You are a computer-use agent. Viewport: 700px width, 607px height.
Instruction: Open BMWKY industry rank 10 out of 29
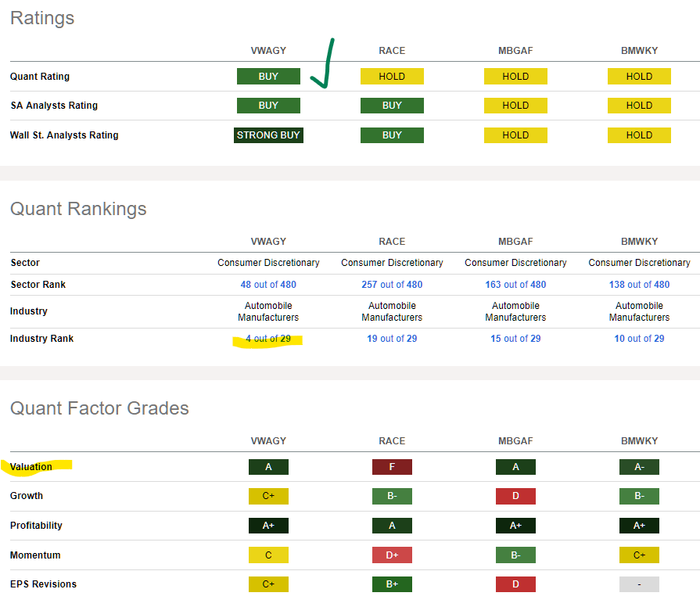[x=639, y=339]
